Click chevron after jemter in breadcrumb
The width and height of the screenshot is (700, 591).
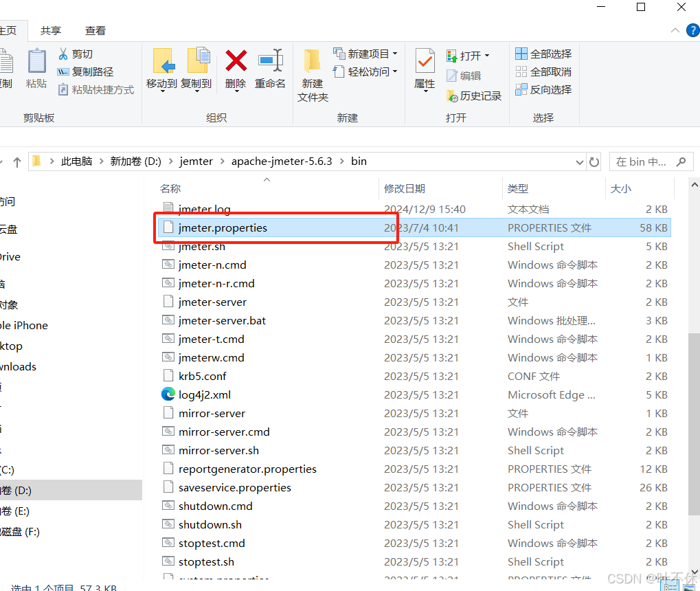point(223,161)
